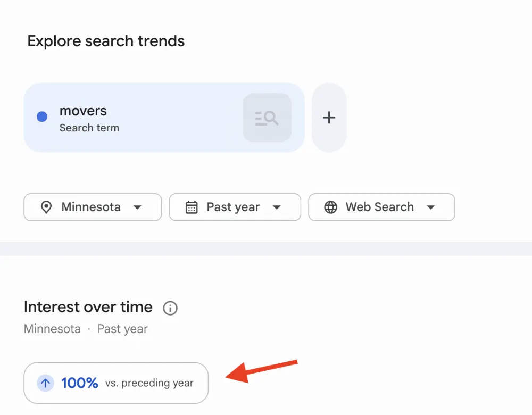Click the search-list icon in movers card
532x415 pixels.
pos(267,118)
